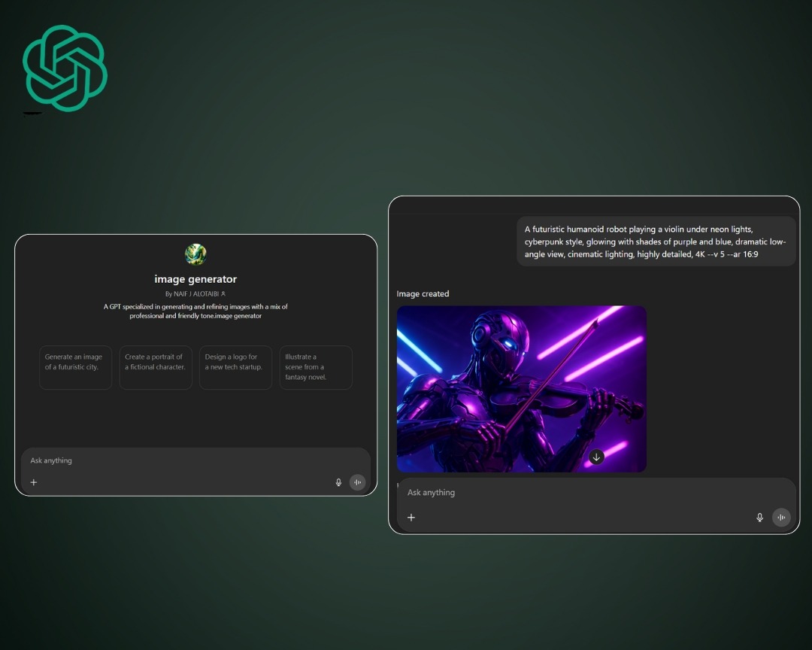812x650 pixels.
Task: Focus the Ask anything field under the suggestion cards
Action: (180, 460)
